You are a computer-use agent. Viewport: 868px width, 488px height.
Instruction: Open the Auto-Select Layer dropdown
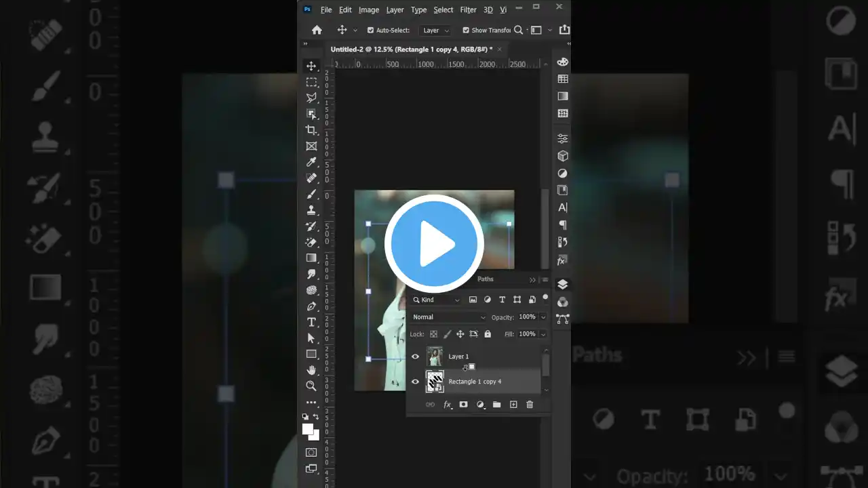coord(435,30)
